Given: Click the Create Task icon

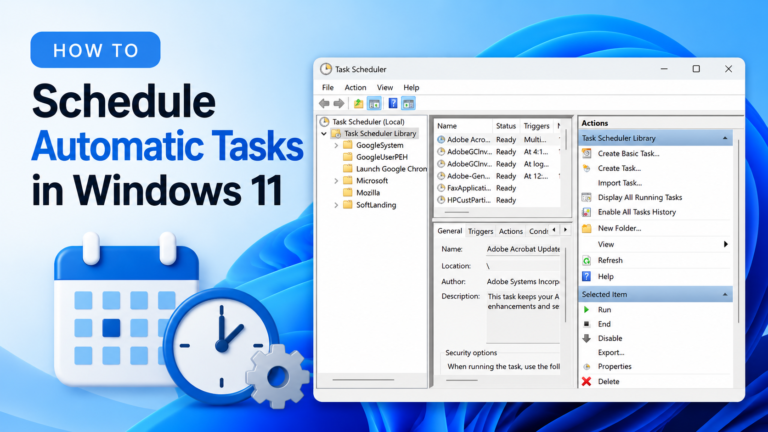Looking at the screenshot, I should point(587,168).
